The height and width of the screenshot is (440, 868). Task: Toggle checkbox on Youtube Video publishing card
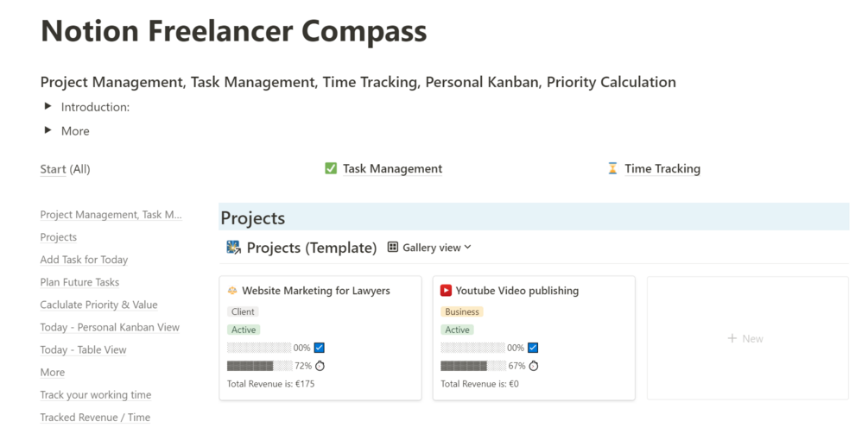click(533, 348)
